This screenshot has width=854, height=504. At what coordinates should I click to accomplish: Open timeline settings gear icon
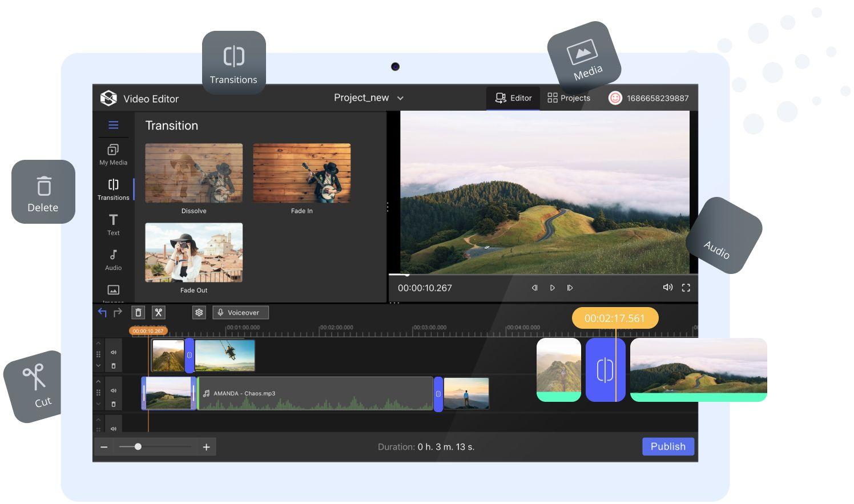(x=199, y=312)
